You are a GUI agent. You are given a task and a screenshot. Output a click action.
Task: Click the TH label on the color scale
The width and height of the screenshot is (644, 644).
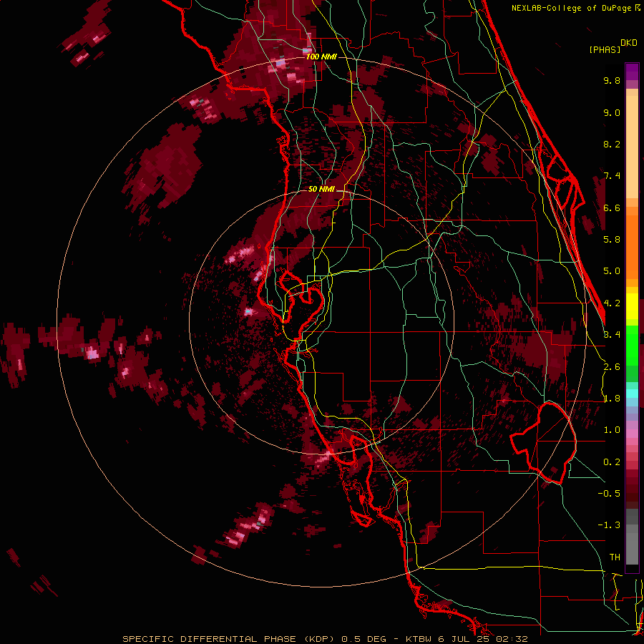(615, 557)
